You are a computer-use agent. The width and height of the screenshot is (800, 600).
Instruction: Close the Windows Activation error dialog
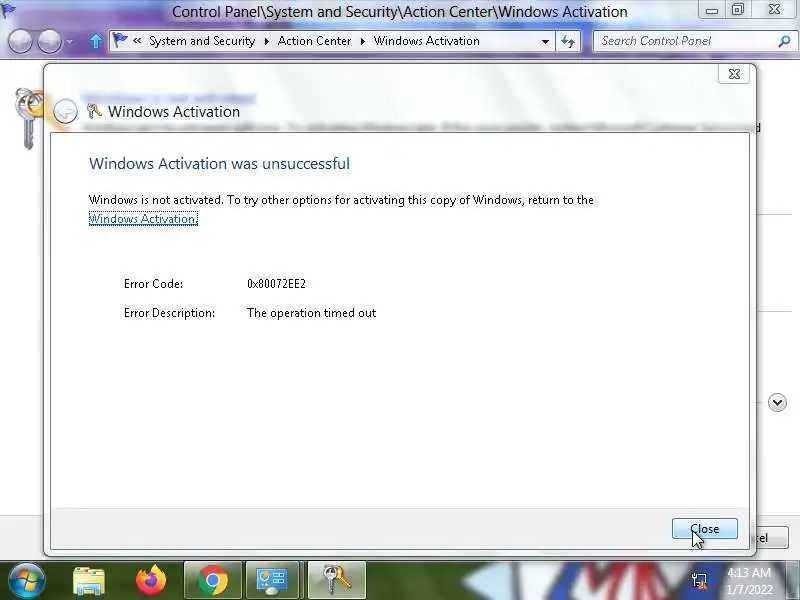pos(705,529)
